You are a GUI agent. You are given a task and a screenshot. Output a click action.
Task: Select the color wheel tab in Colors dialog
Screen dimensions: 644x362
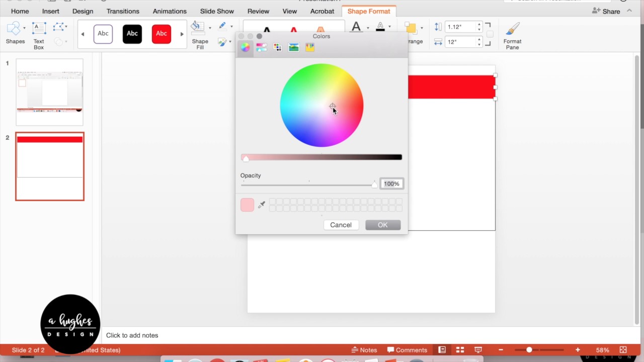pos(245,47)
